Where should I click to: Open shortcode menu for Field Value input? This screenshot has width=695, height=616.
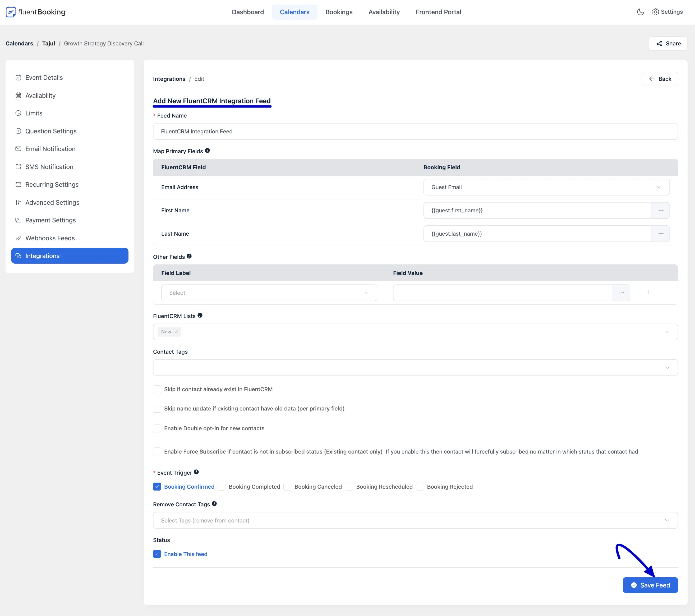point(621,292)
